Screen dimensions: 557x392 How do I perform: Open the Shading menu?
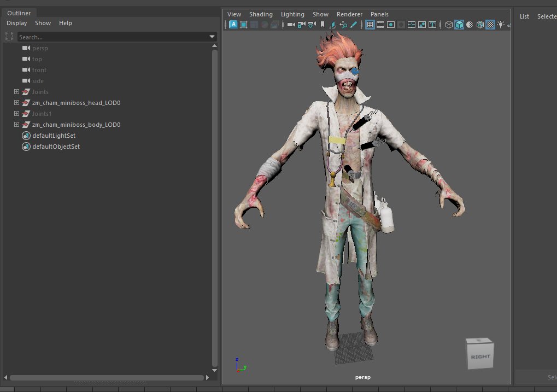coord(261,14)
